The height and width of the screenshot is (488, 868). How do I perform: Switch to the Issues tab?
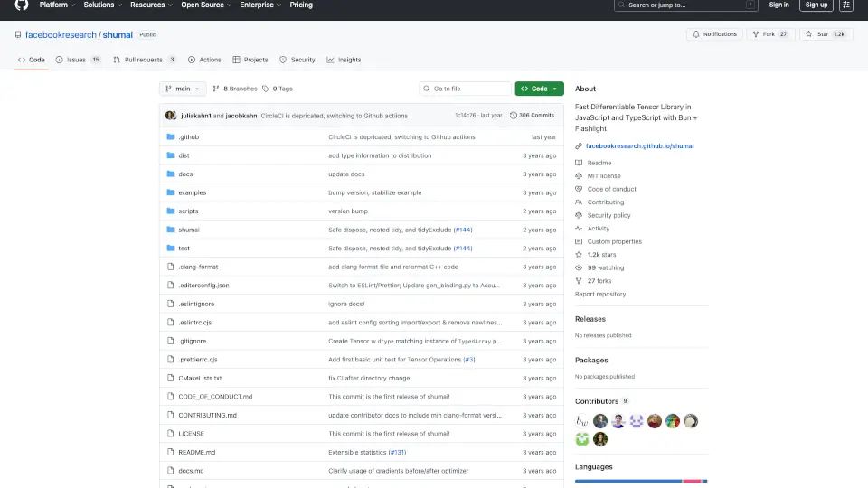click(x=78, y=60)
